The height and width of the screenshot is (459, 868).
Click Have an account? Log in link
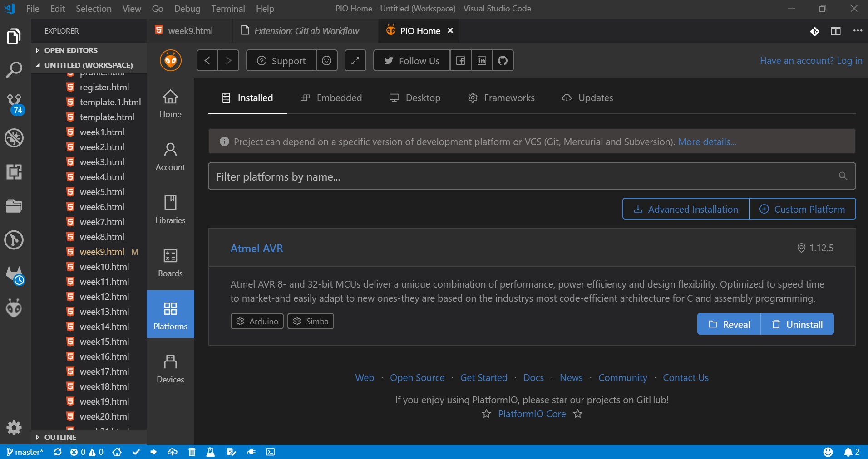click(811, 61)
